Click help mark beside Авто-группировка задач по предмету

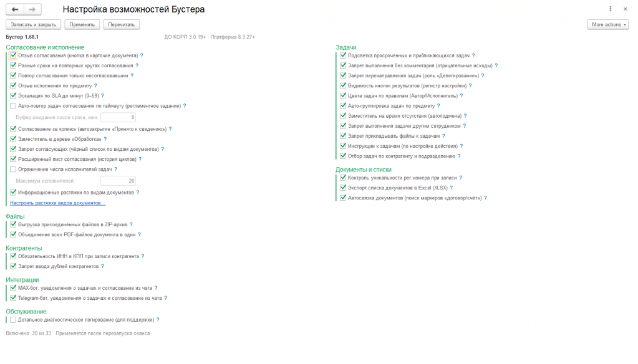438,106
